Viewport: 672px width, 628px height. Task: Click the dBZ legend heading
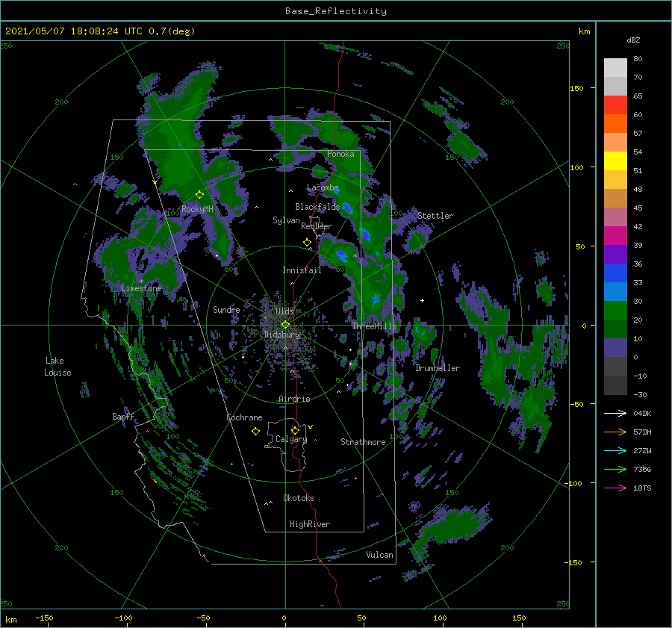coord(633,40)
